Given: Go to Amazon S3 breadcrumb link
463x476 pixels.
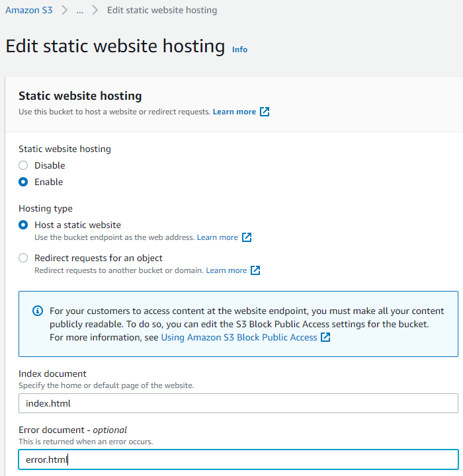Looking at the screenshot, I should click(x=29, y=10).
